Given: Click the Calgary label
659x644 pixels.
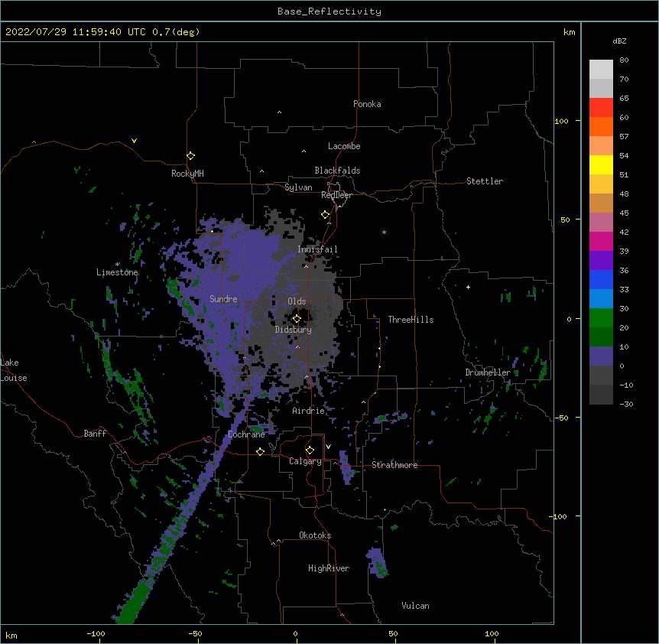Looking at the screenshot, I should tap(306, 461).
